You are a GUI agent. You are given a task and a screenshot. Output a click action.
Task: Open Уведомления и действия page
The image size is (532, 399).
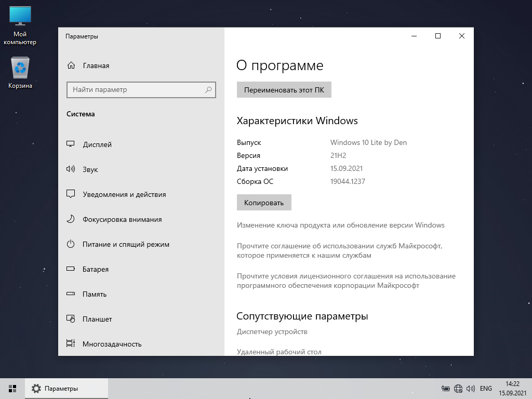click(x=124, y=194)
